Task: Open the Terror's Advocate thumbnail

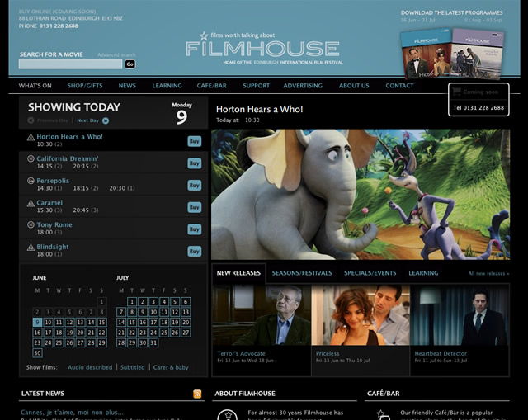Action: (x=262, y=314)
